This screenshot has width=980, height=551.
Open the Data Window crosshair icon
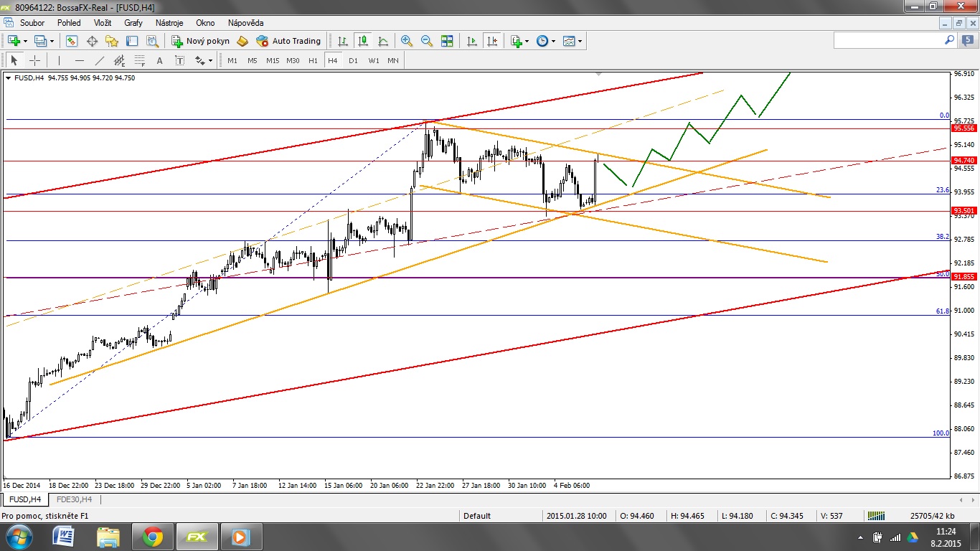pyautogui.click(x=92, y=41)
